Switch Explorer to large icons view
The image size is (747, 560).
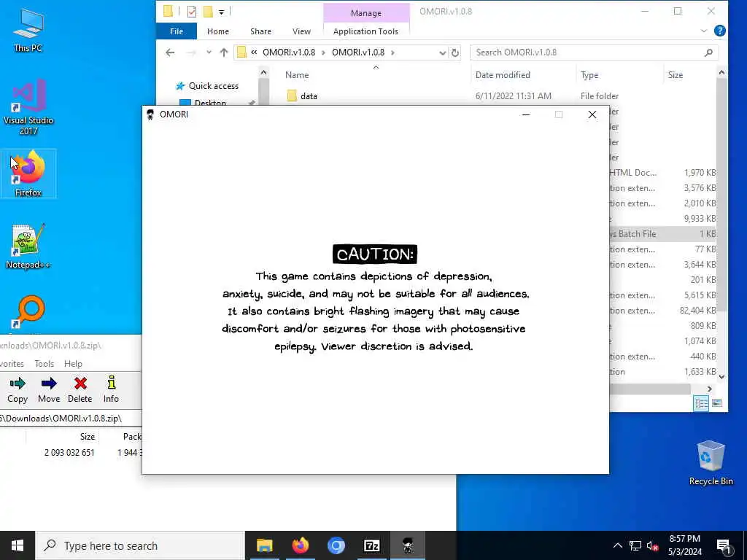(x=716, y=402)
